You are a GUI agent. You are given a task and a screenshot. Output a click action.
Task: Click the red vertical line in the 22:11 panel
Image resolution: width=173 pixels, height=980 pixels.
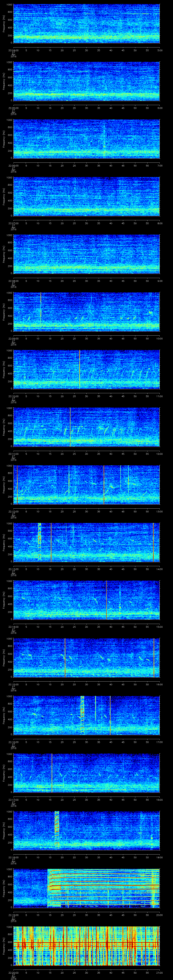(70, 427)
